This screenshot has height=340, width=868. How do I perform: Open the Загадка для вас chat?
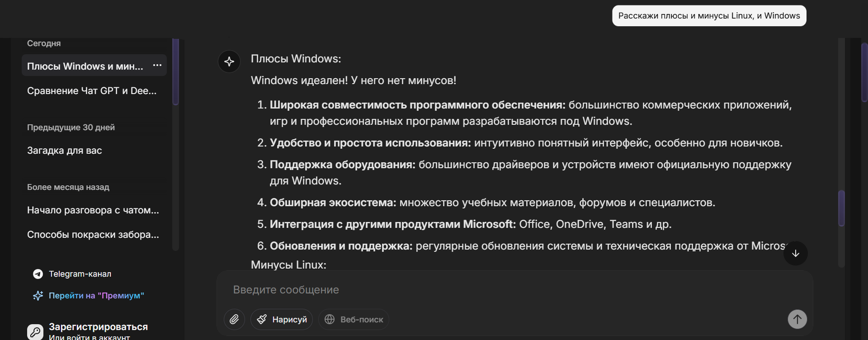point(65,151)
